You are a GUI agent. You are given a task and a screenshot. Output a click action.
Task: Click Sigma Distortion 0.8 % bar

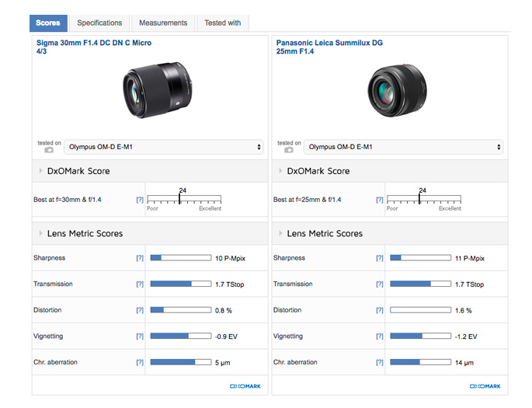point(181,310)
